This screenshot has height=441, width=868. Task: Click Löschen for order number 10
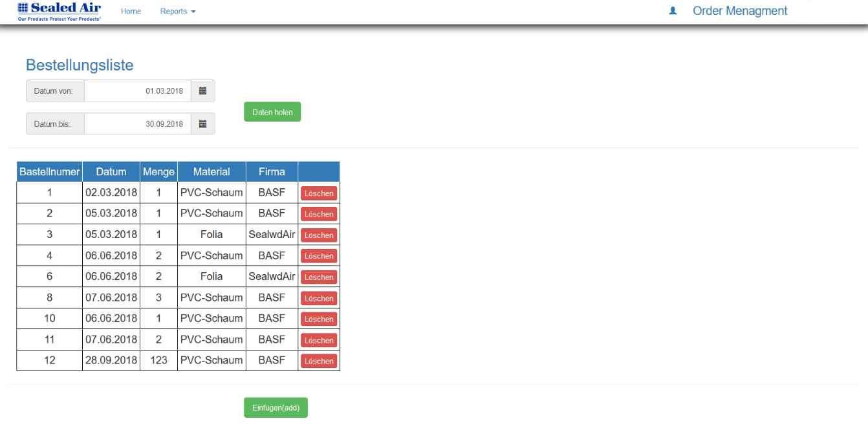(319, 319)
